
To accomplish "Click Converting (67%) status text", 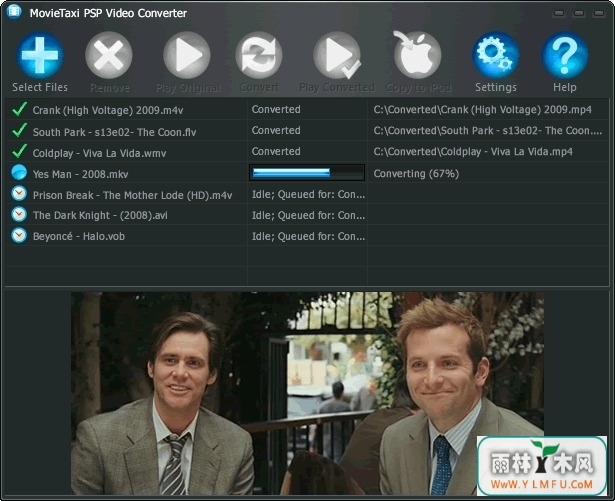I will [x=416, y=174].
